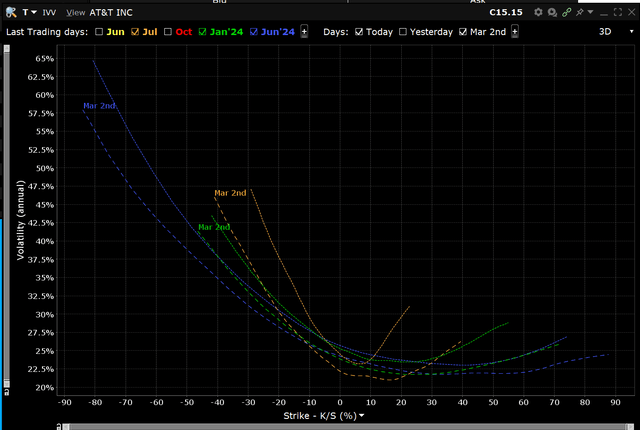The width and height of the screenshot is (640, 430).
Task: Click the 0 strike axis label
Action: [x=340, y=402]
